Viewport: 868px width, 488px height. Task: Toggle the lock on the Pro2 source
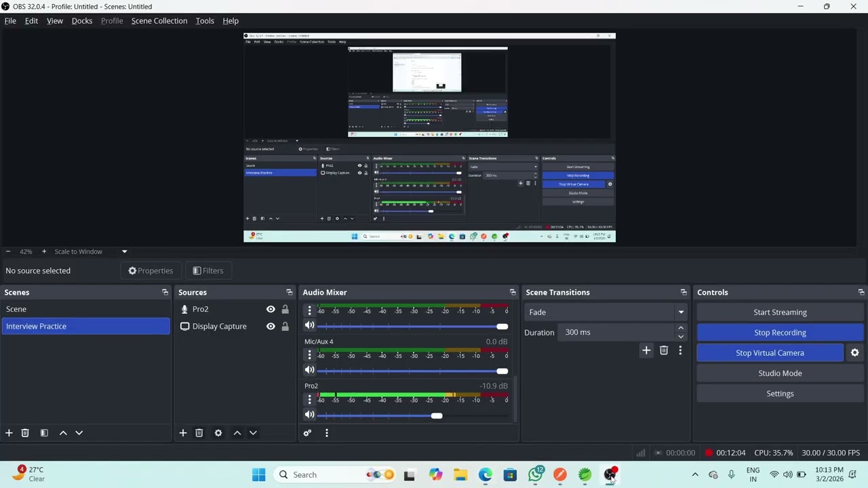pos(285,309)
